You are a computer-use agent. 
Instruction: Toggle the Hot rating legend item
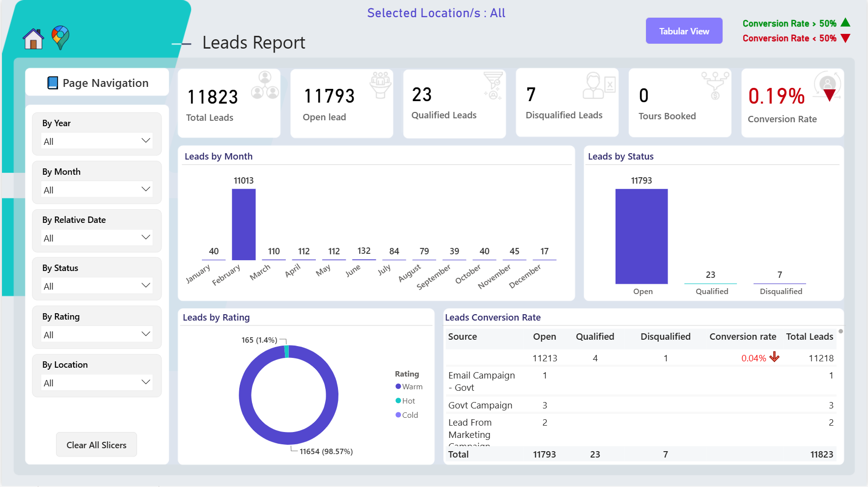(405, 401)
